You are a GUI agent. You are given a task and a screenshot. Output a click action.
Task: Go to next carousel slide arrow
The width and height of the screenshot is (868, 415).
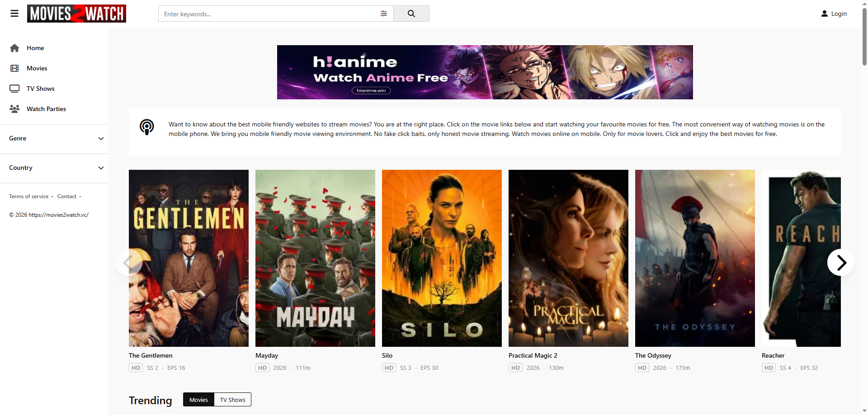pyautogui.click(x=841, y=262)
